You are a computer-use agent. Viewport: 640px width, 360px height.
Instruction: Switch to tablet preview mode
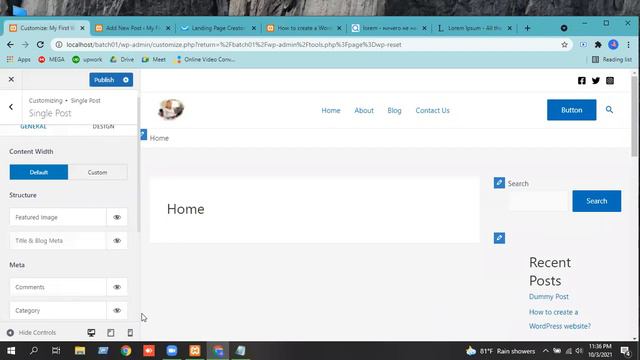(111, 333)
